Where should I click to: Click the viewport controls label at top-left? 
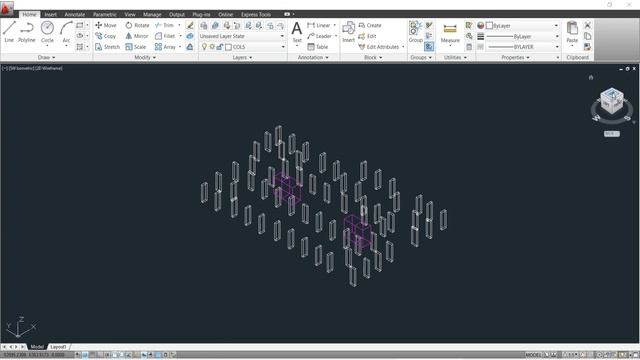pos(32,68)
